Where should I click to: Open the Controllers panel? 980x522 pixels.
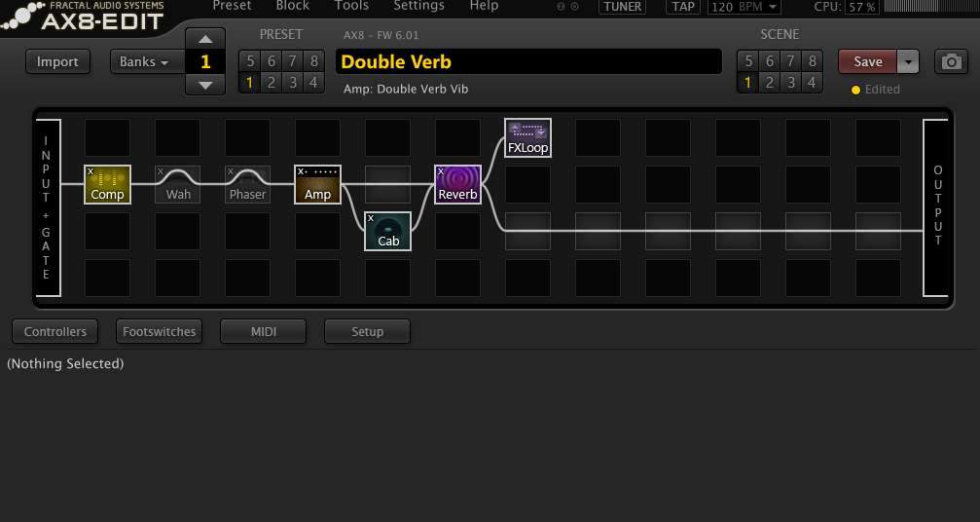(x=55, y=331)
